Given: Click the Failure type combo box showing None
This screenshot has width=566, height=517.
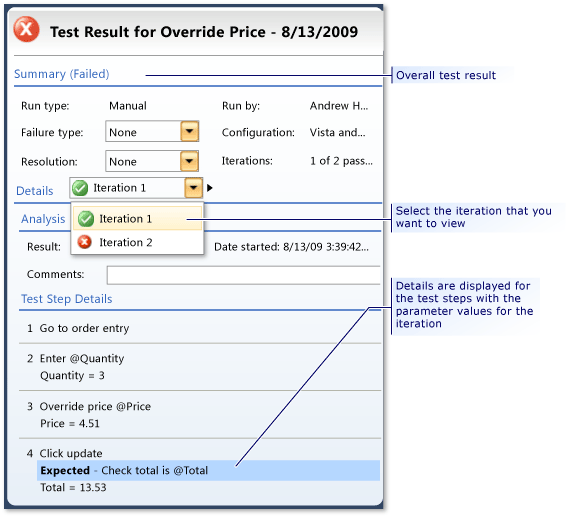Looking at the screenshot, I should [152, 131].
